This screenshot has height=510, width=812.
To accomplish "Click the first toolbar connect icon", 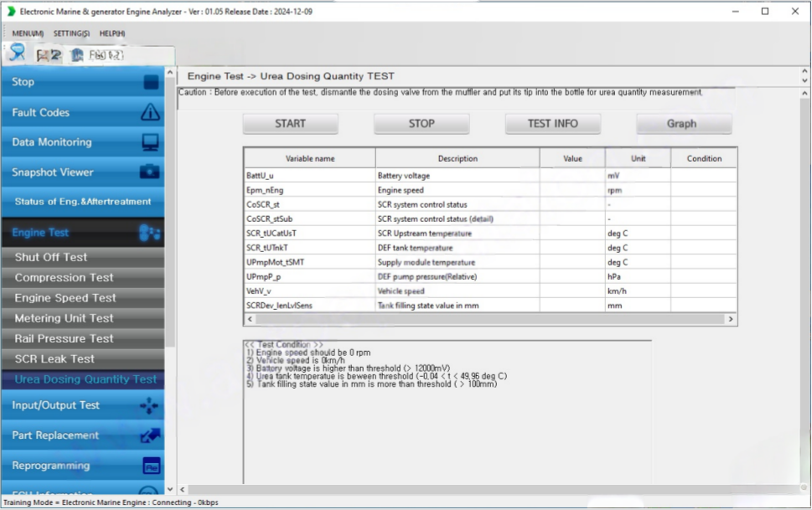I will [x=17, y=54].
